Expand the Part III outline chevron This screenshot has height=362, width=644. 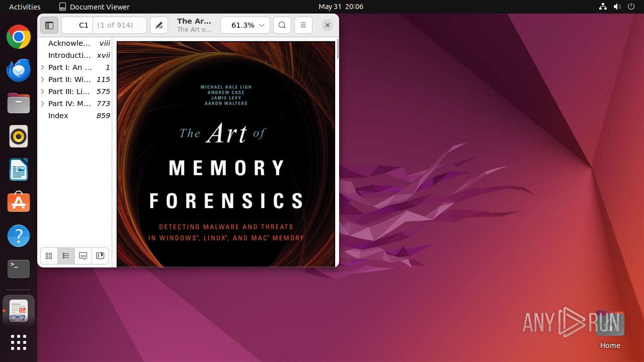click(x=43, y=92)
